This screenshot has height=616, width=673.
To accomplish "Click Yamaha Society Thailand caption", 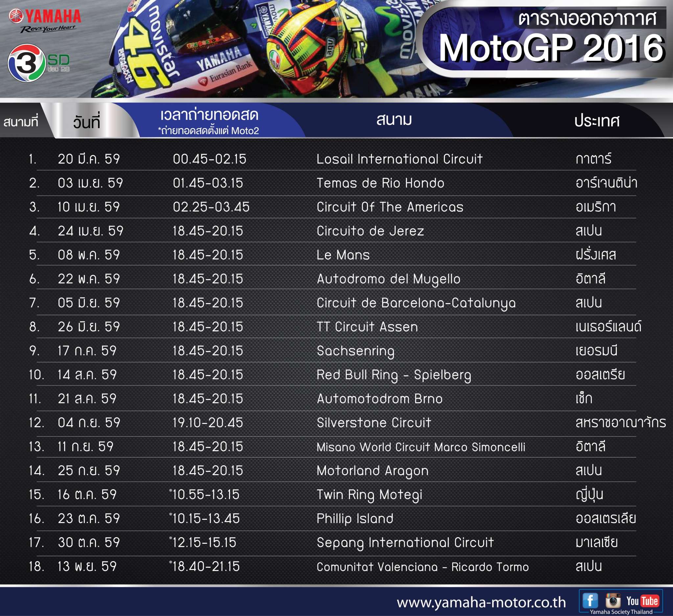I will click(x=621, y=612).
